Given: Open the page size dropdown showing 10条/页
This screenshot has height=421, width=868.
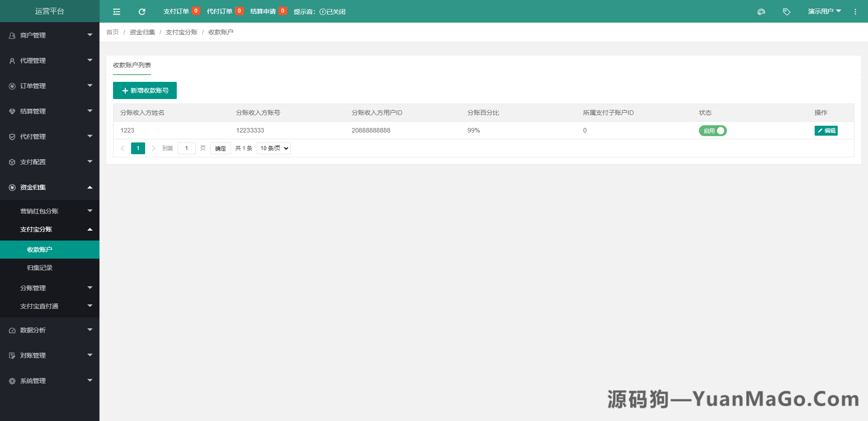Looking at the screenshot, I should point(273,148).
